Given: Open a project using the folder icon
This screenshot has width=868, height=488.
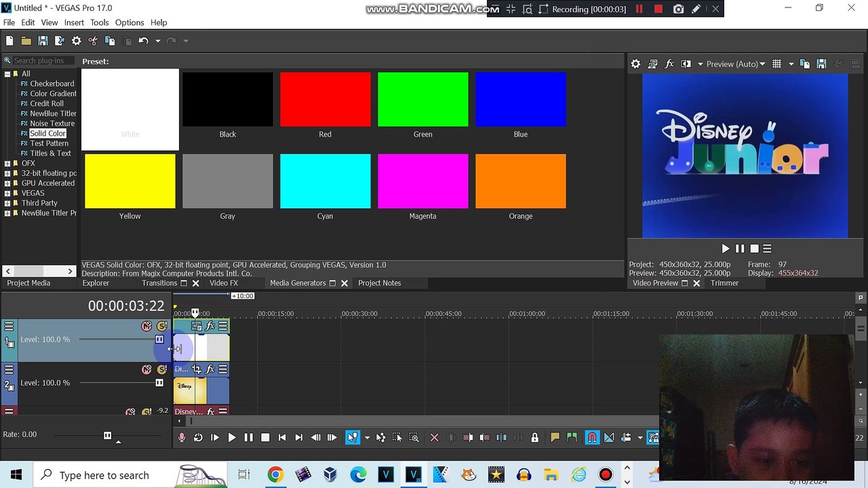Looking at the screenshot, I should pos(26,41).
